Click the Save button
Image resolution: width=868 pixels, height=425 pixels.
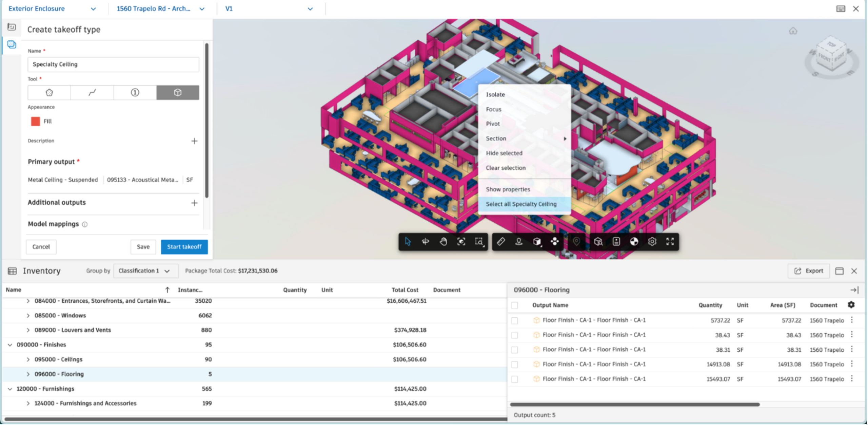pos(143,247)
